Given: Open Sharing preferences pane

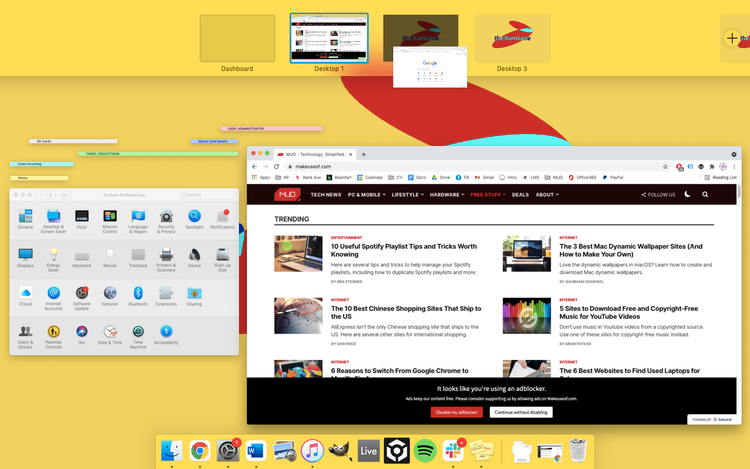Looking at the screenshot, I should 194,296.
